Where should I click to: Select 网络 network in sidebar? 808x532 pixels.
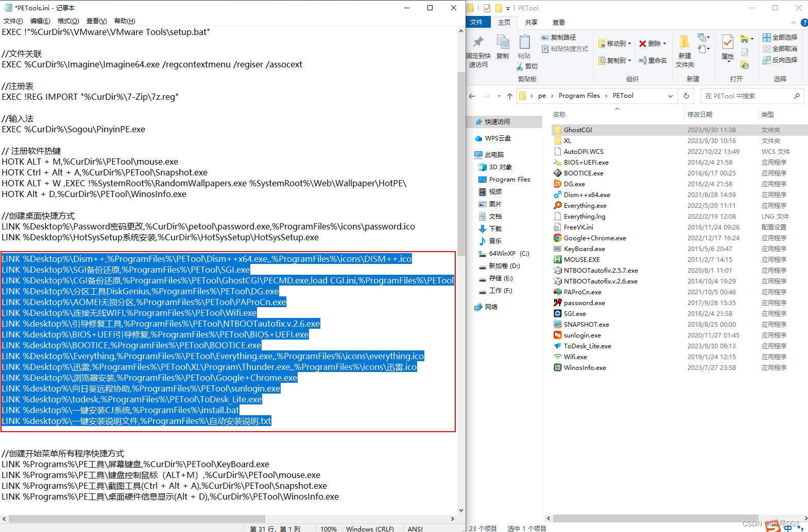[x=486, y=307]
